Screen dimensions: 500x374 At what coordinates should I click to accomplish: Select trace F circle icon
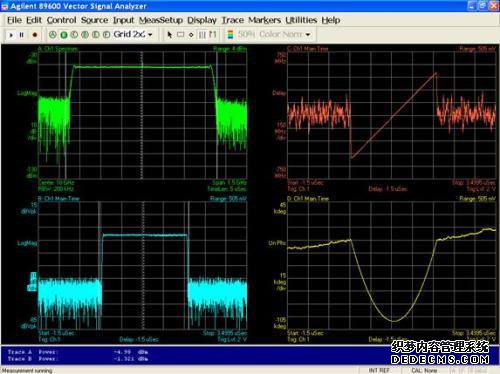[106, 35]
